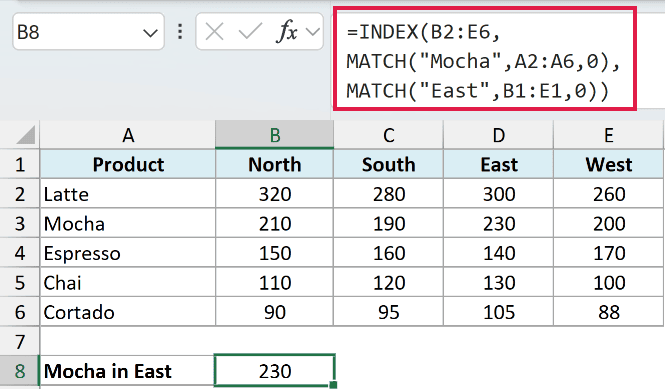
Task: Select row 2 header
Action: point(20,194)
